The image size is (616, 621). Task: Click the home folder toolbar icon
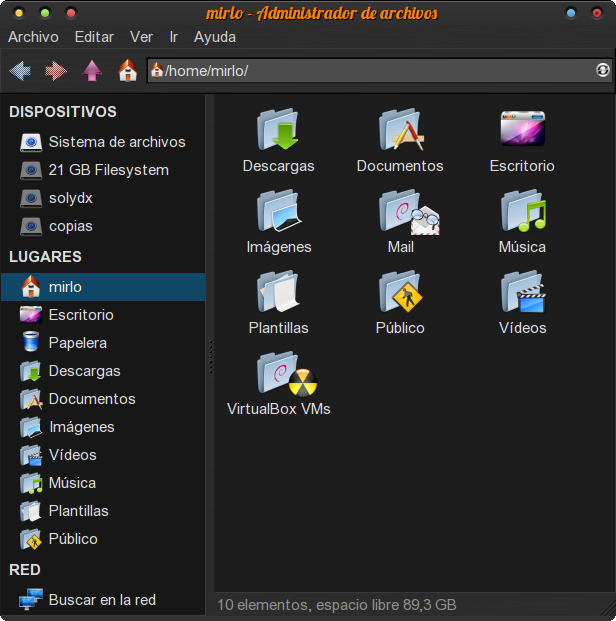(128, 70)
